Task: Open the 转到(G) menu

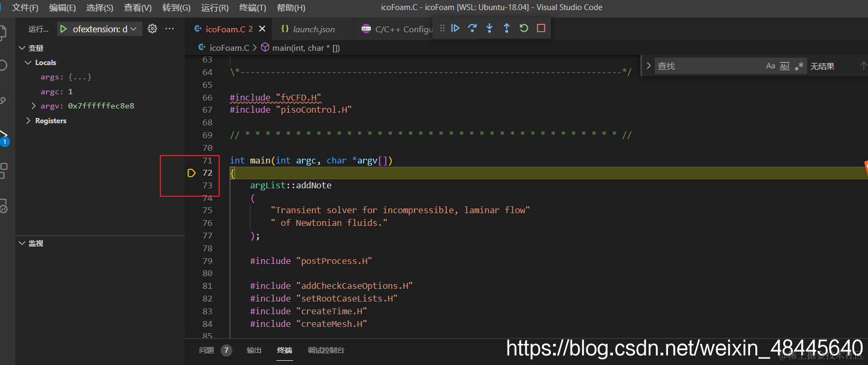Action: coord(176,7)
